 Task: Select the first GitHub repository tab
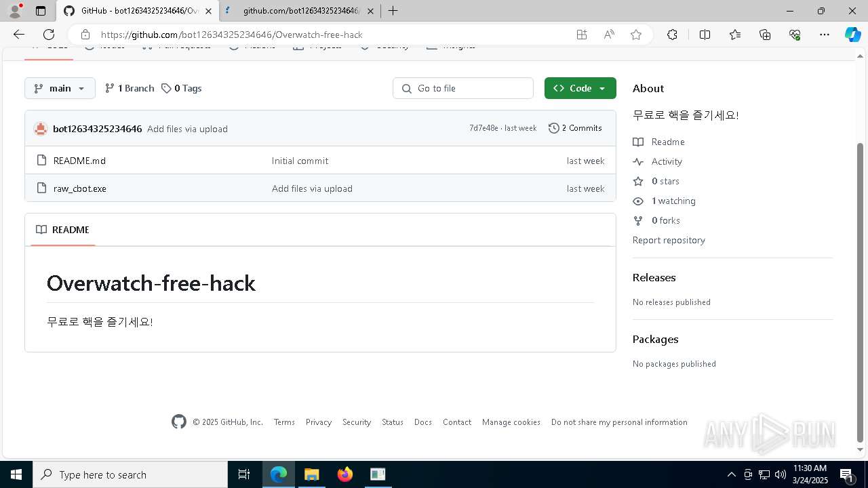(137, 11)
